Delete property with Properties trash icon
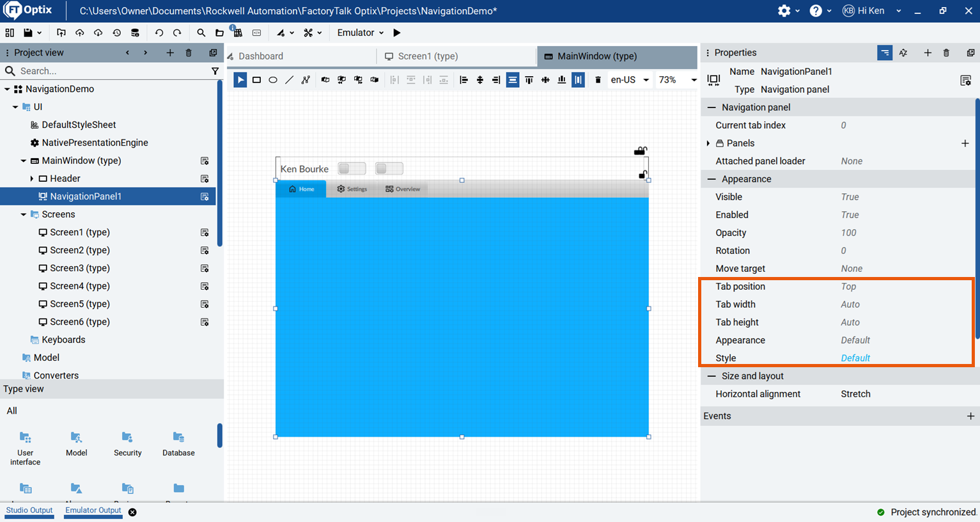This screenshot has width=980, height=522. coord(947,52)
